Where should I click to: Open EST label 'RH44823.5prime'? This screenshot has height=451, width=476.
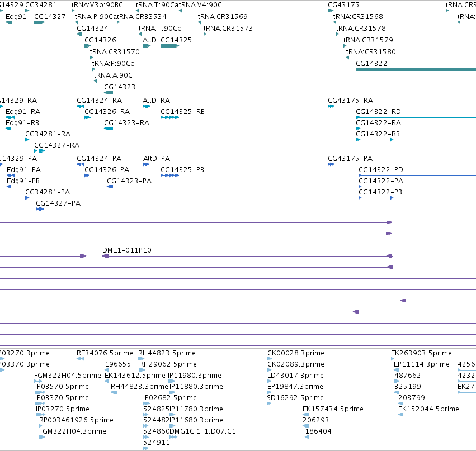point(167,353)
